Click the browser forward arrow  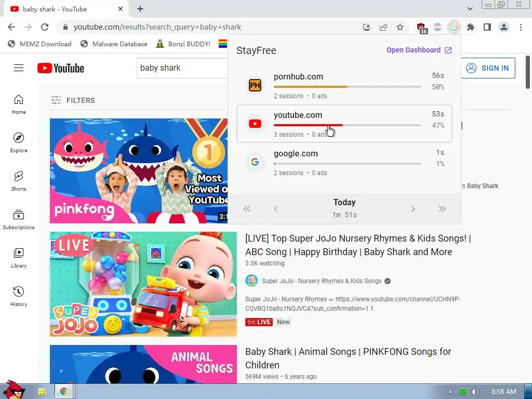pyautogui.click(x=28, y=27)
